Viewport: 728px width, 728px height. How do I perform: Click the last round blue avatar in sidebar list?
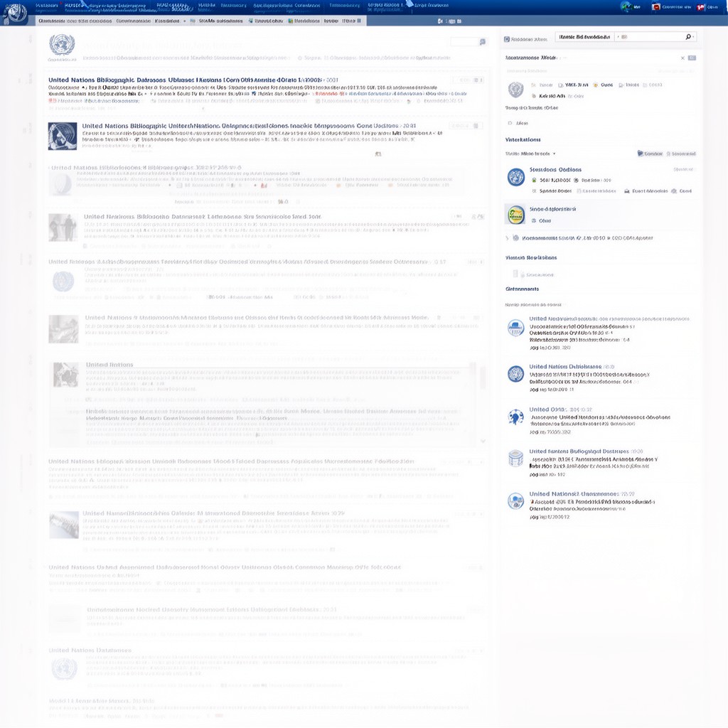(516, 501)
